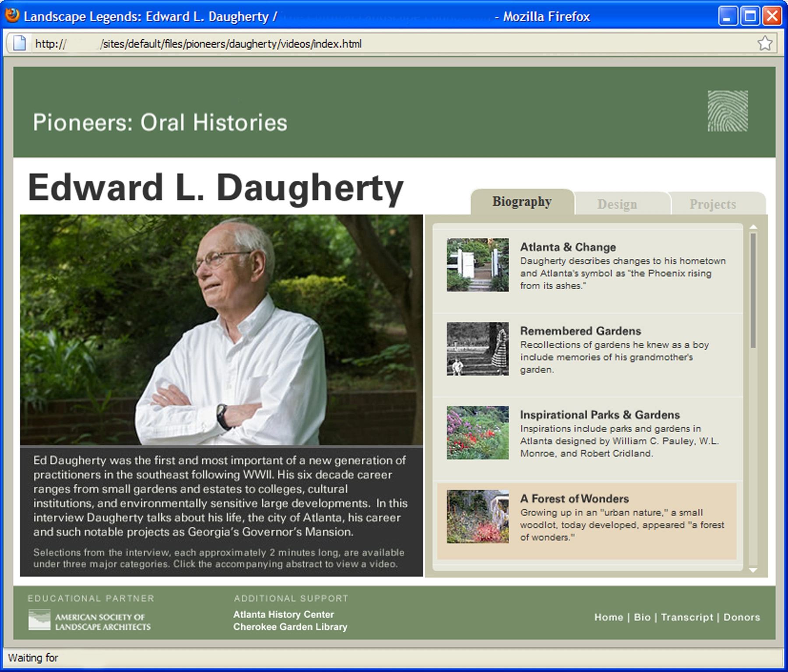Open the Transcript link
Viewport: 788px width, 672px height.
pos(687,617)
